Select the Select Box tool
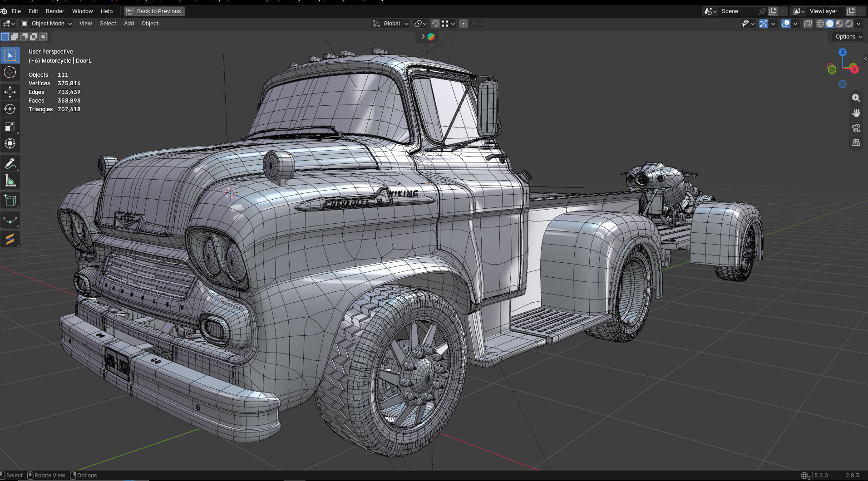The height and width of the screenshot is (481, 868). 10,55
